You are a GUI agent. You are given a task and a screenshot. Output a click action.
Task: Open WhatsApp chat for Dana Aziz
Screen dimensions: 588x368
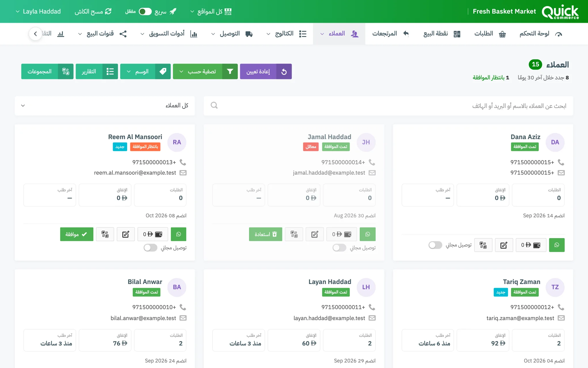pyautogui.click(x=557, y=245)
